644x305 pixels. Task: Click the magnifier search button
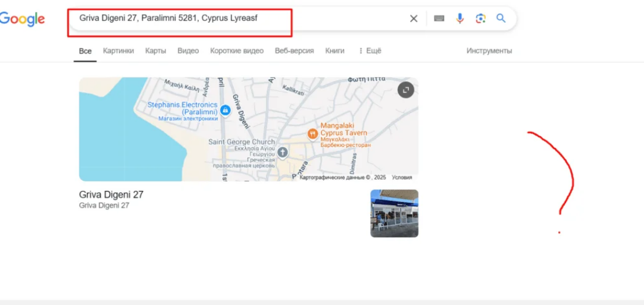tap(501, 18)
